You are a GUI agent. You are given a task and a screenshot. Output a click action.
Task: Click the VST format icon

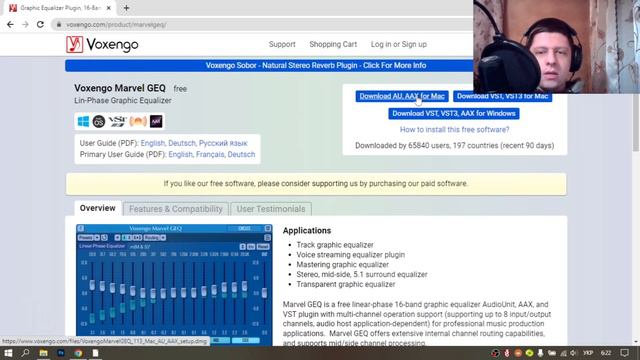[118, 121]
